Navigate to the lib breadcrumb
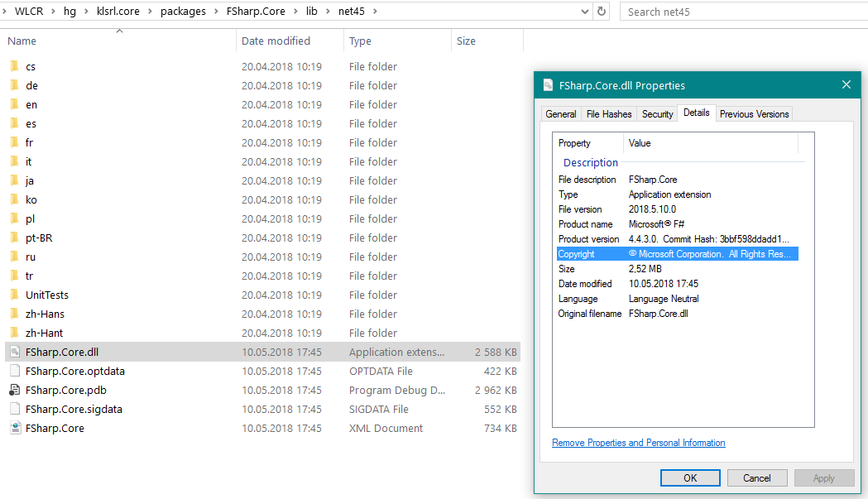Image resolution: width=868 pixels, height=499 pixels. [x=312, y=11]
